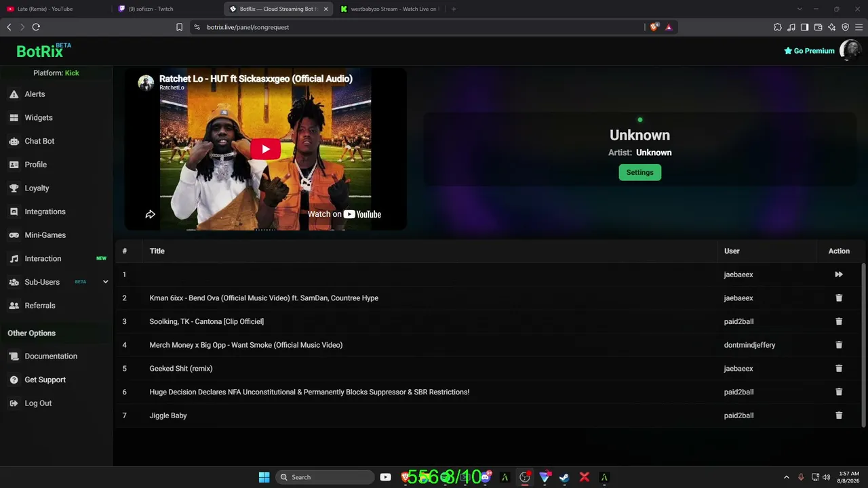Remove Soolking, TK - Cantona from queue

(839, 321)
